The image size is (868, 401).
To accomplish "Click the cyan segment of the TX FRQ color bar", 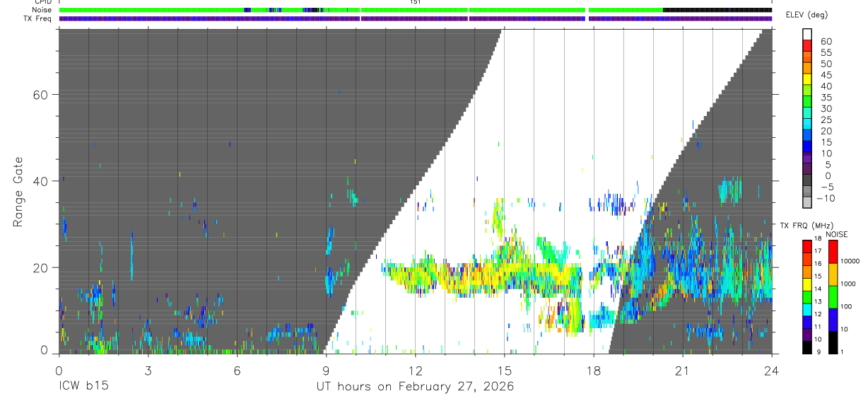I will click(807, 310).
